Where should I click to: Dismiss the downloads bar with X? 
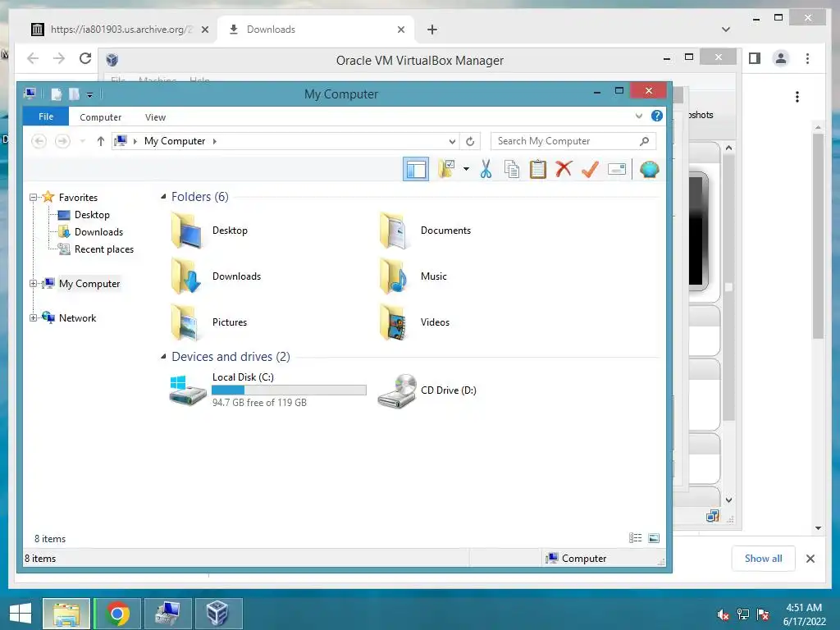point(810,559)
